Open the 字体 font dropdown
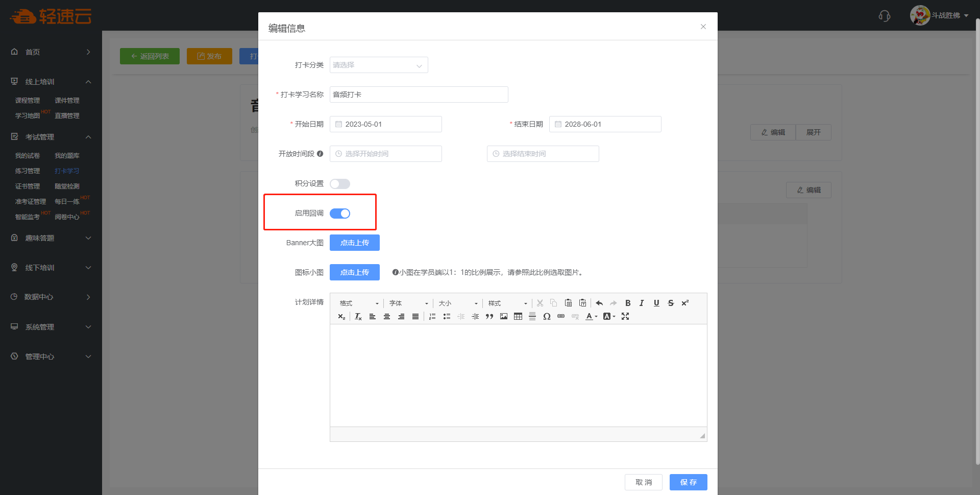 pos(408,303)
